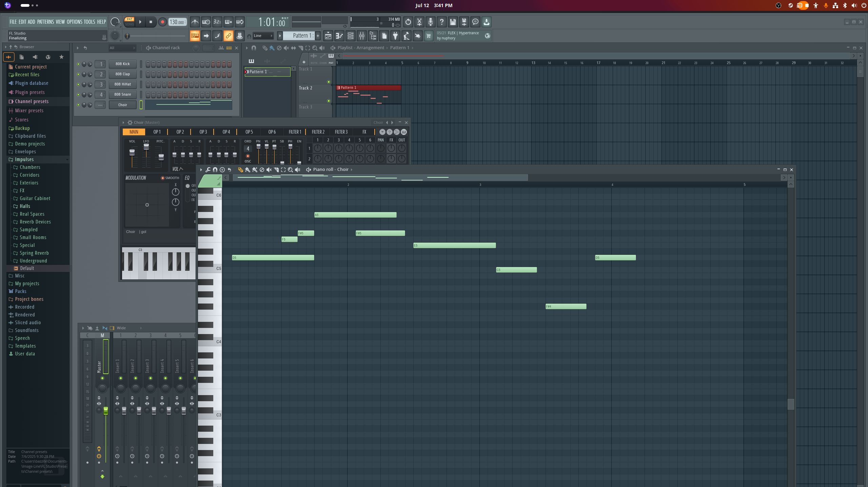Click the Channel rack graph editor icon
Screen dimensions: 868x487
(x=221, y=48)
